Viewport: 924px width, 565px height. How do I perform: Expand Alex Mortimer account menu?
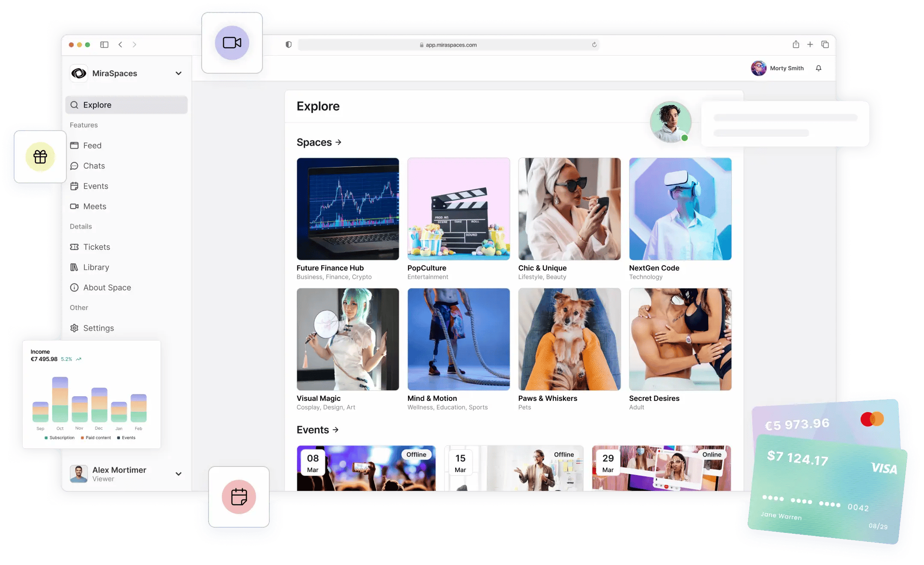[x=178, y=474]
